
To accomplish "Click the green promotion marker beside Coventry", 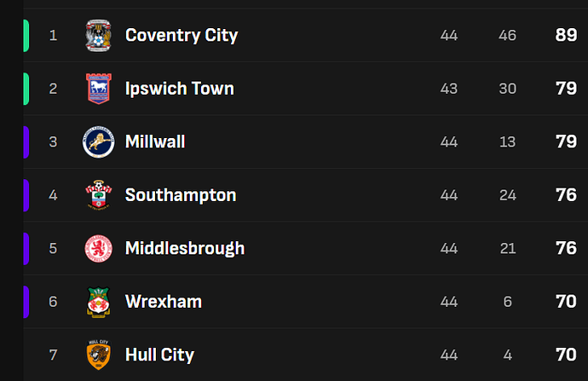I will (26, 36).
